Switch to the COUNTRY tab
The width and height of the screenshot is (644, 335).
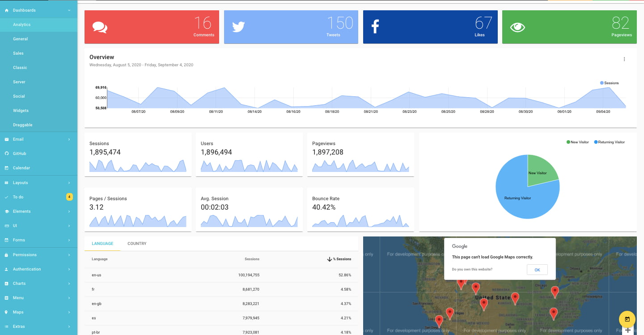pyautogui.click(x=137, y=244)
